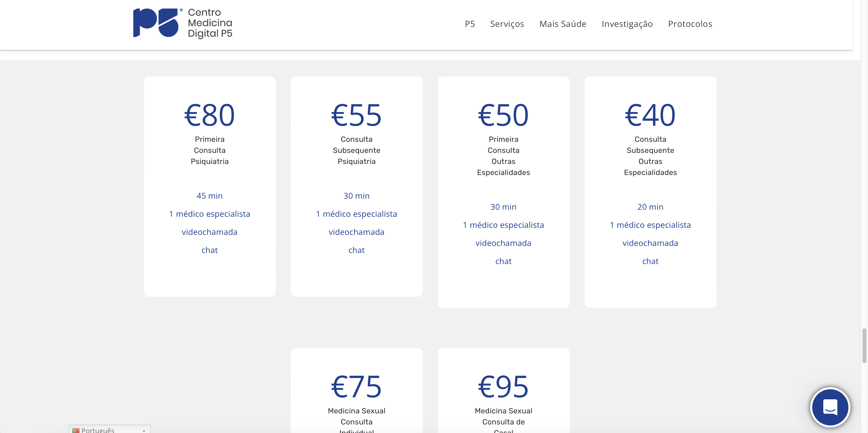
Task: Open the Protocolos menu
Action: pyautogui.click(x=690, y=24)
